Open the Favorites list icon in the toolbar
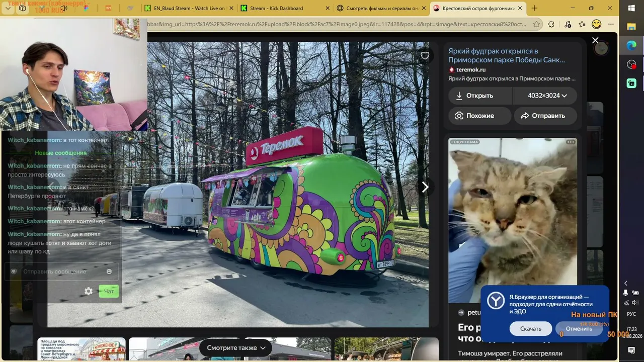 coord(582,24)
